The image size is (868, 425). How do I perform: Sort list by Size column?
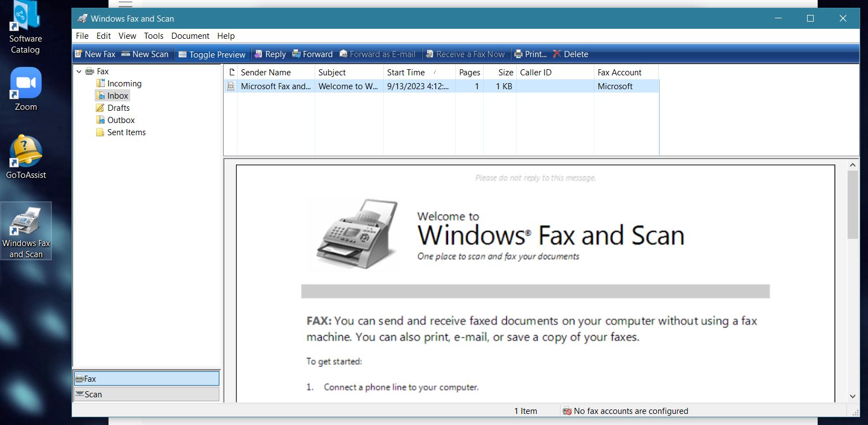500,73
